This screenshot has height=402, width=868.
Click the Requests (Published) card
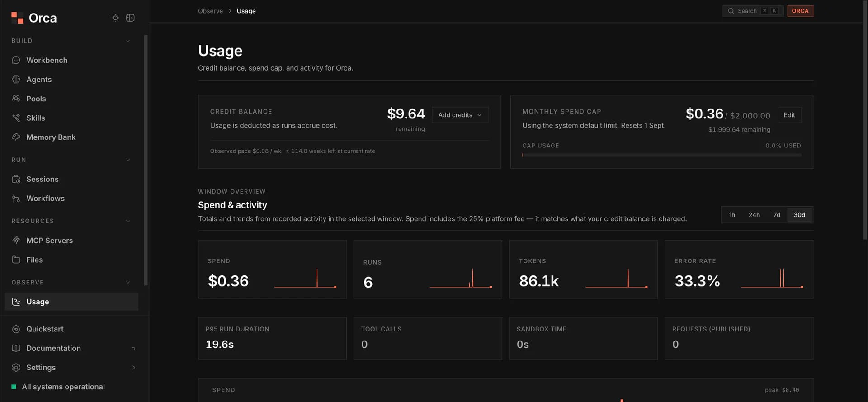(739, 338)
